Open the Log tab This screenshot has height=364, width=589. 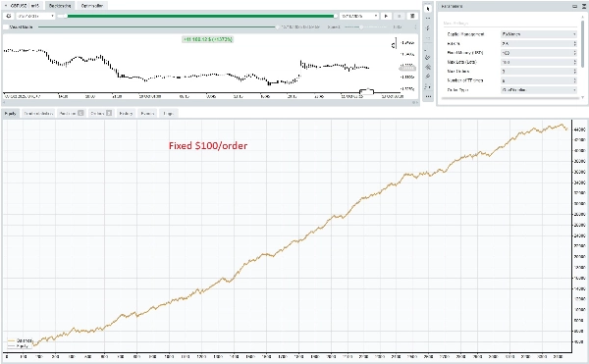pos(168,114)
